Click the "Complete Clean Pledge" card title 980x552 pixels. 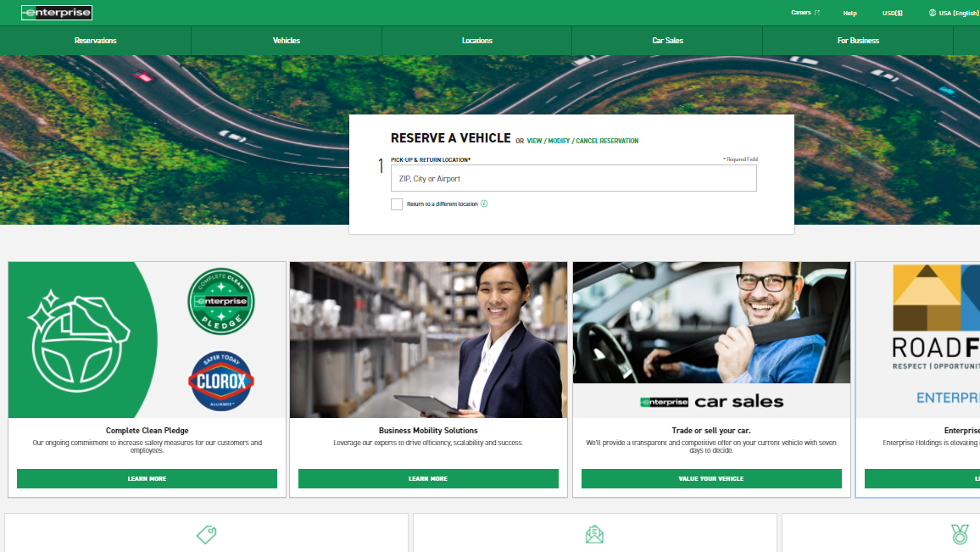(x=147, y=430)
